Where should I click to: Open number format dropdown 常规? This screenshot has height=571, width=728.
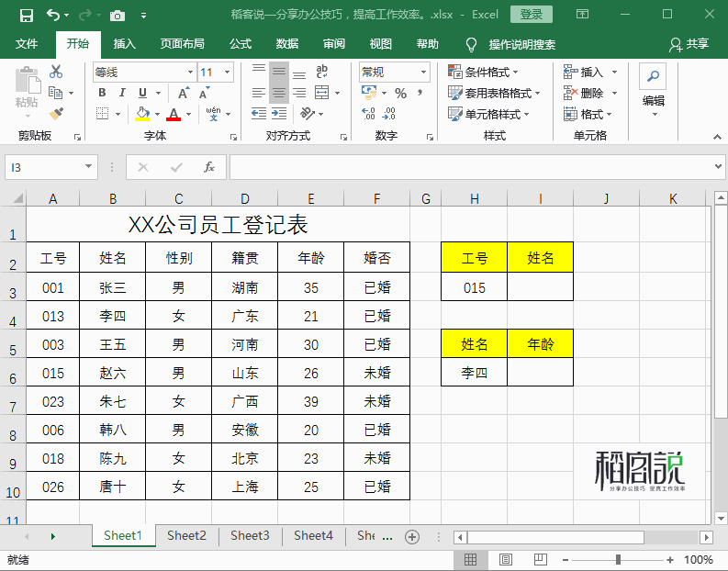pyautogui.click(x=423, y=72)
